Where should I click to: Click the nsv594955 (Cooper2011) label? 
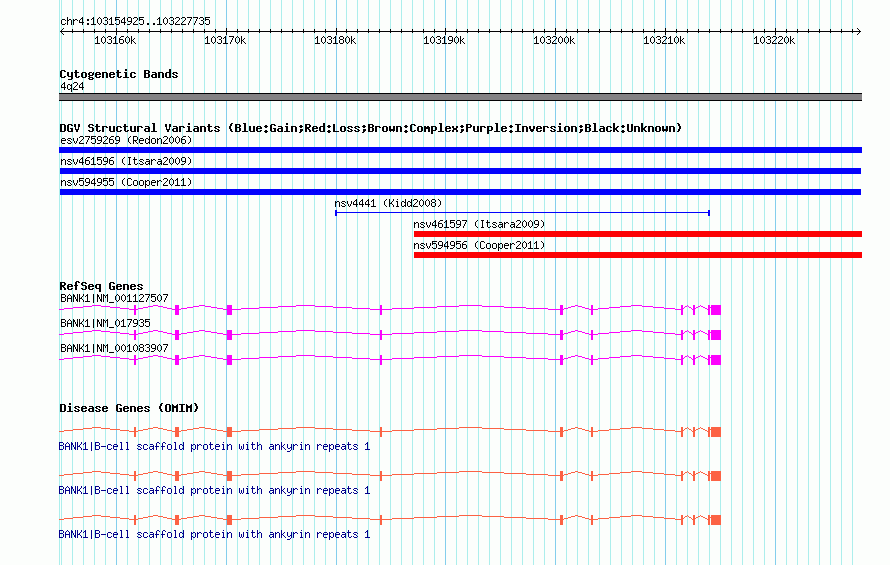click(x=126, y=182)
